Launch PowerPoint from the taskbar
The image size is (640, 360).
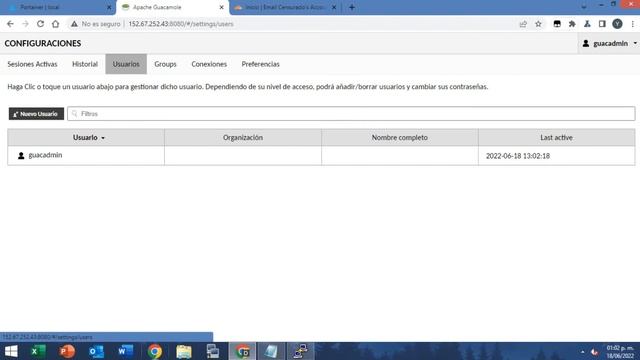67,351
